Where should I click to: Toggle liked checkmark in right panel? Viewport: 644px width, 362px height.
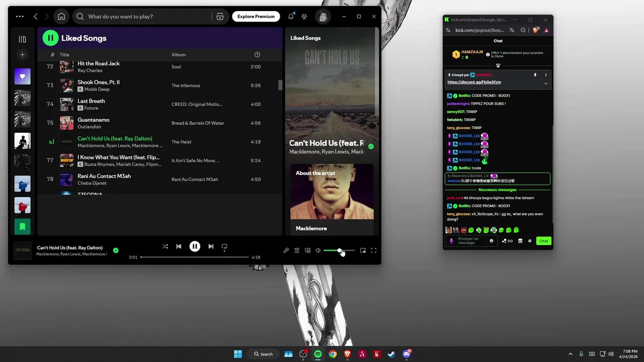click(x=371, y=146)
